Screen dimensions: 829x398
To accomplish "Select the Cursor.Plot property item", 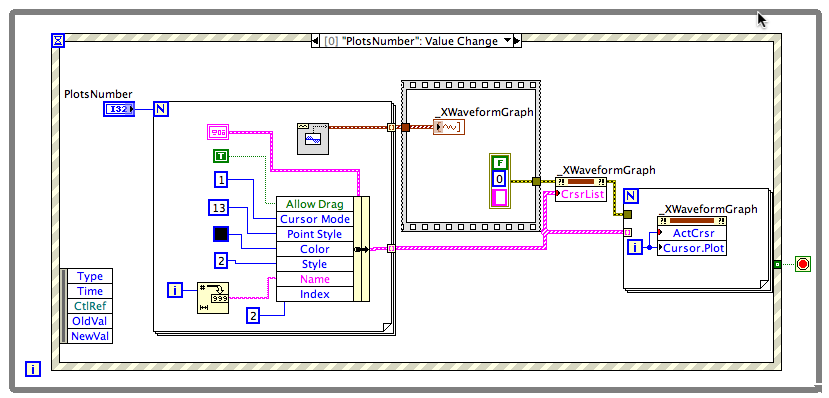I will [692, 248].
